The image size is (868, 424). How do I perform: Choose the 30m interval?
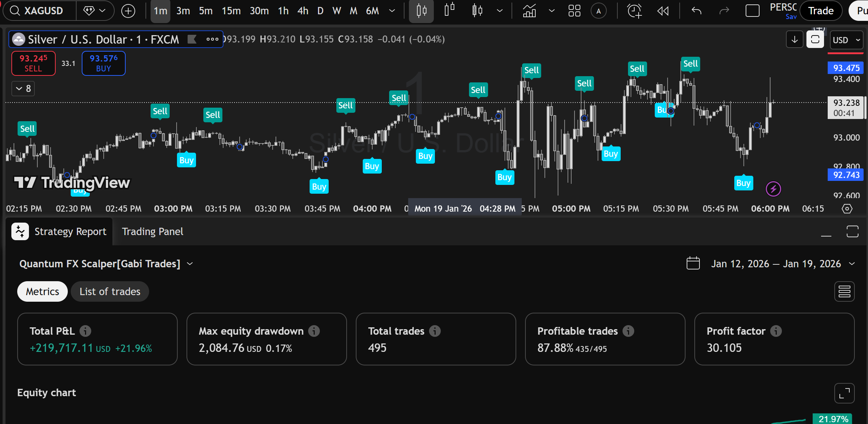click(x=259, y=11)
